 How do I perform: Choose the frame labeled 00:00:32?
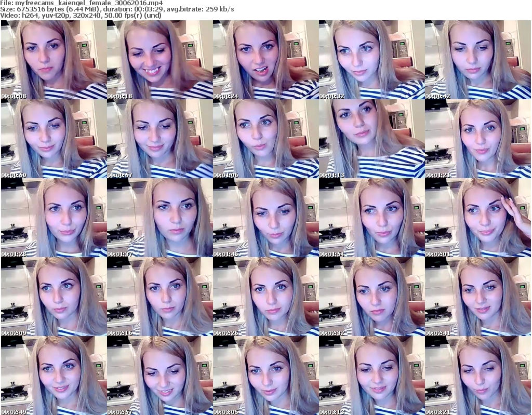371,60
